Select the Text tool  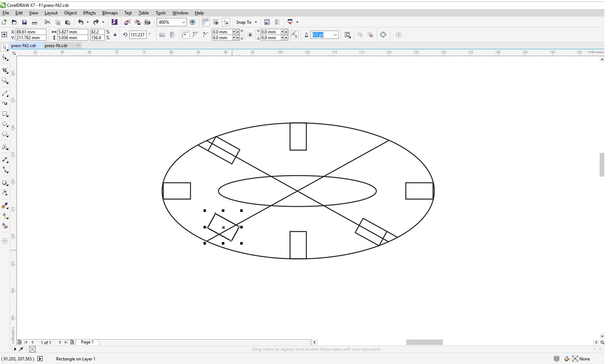click(5, 147)
